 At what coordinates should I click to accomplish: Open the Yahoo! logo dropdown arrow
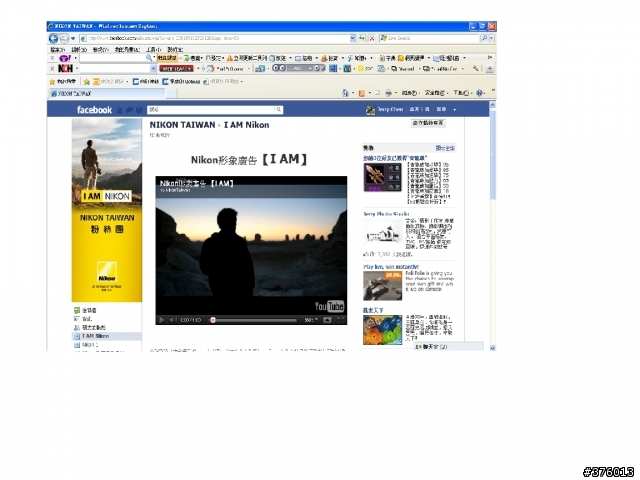point(75,58)
